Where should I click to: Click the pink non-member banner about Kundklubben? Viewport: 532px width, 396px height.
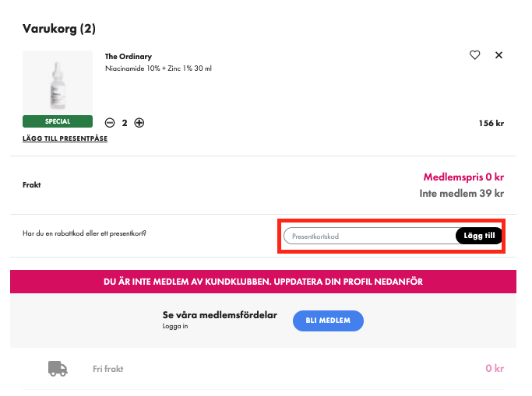click(263, 282)
